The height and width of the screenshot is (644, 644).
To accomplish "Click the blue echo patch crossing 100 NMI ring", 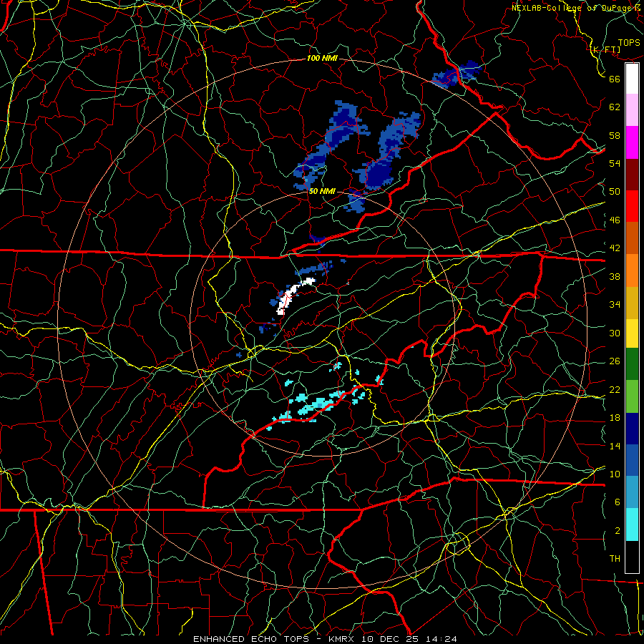I will 456,74.
